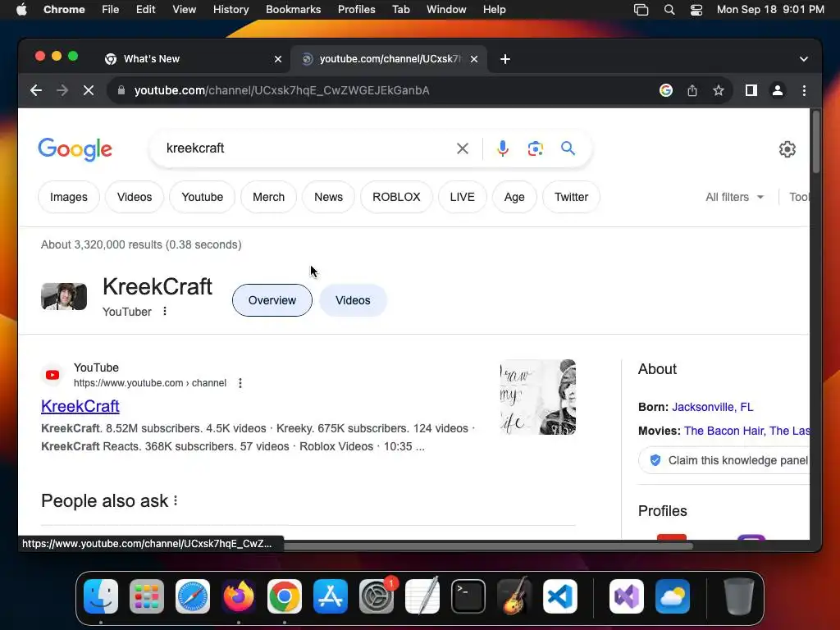Start voice search with microphone icon

point(503,148)
